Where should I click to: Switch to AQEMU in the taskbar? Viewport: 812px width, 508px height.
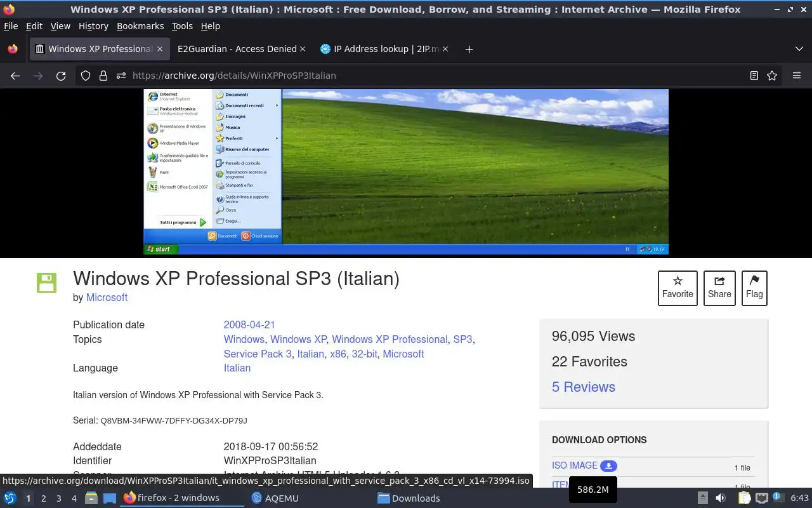point(275,498)
